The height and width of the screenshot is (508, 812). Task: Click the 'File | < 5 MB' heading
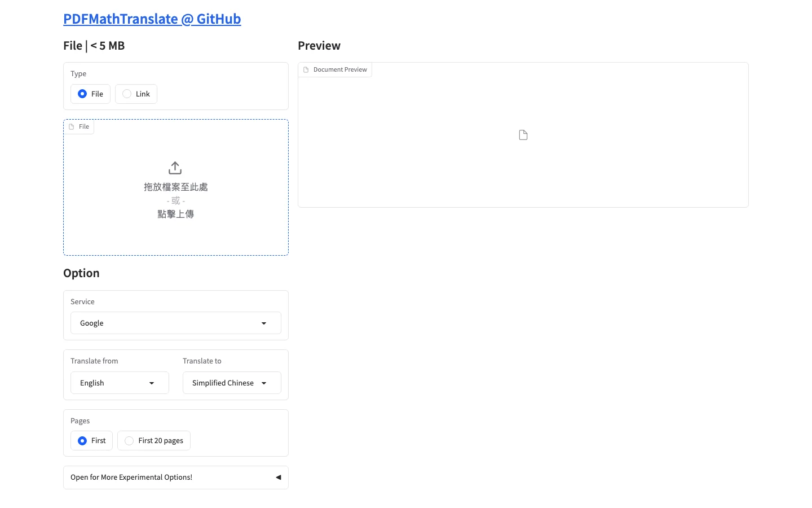pyautogui.click(x=94, y=46)
